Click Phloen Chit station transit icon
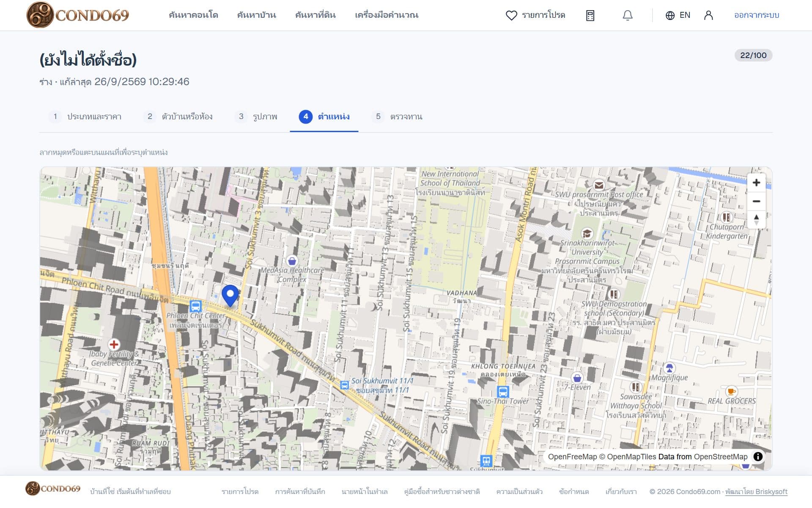 click(x=195, y=306)
